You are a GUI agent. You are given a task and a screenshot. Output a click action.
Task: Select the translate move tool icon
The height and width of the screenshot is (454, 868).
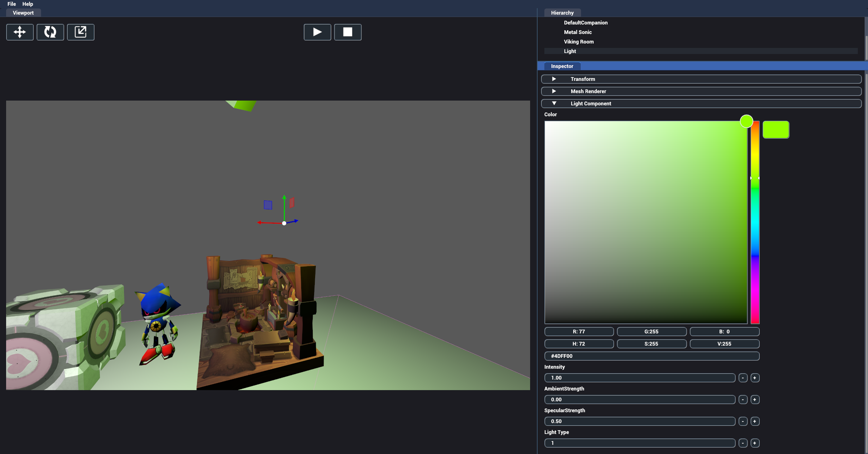coord(20,32)
